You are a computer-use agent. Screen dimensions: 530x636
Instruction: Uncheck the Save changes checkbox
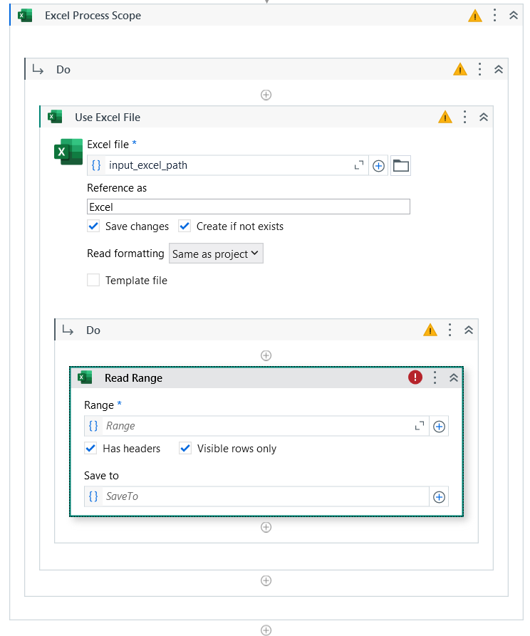point(93,226)
